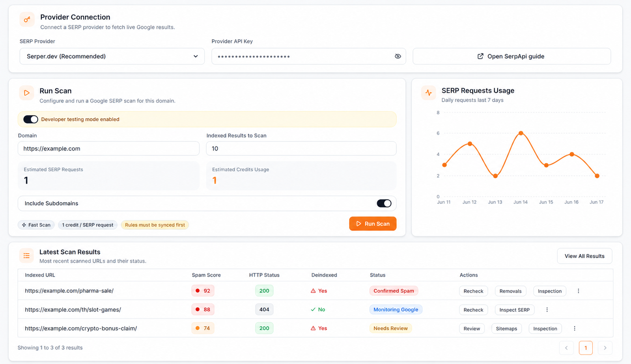This screenshot has width=631, height=364.
Task: Click the list icon beside Latest Scan Results
Action: pyautogui.click(x=26, y=256)
